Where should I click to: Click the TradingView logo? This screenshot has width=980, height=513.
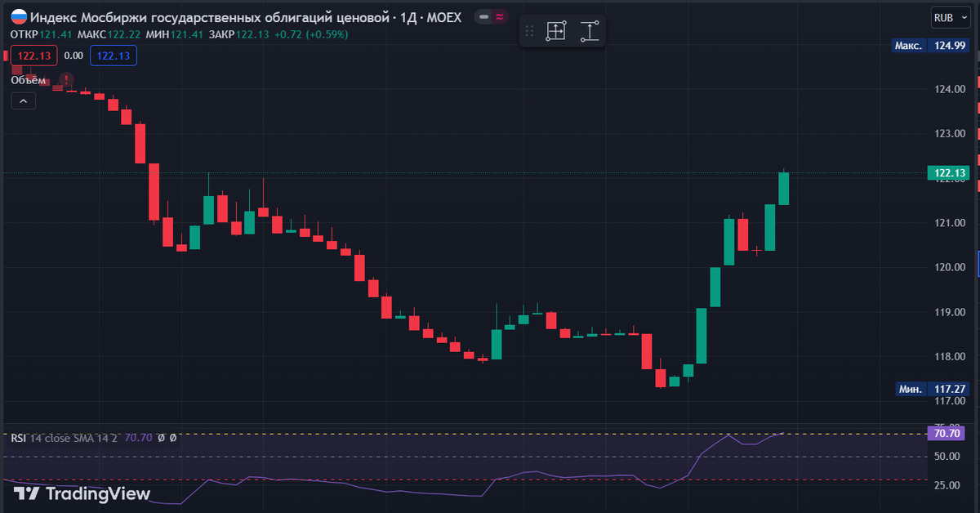point(82,493)
